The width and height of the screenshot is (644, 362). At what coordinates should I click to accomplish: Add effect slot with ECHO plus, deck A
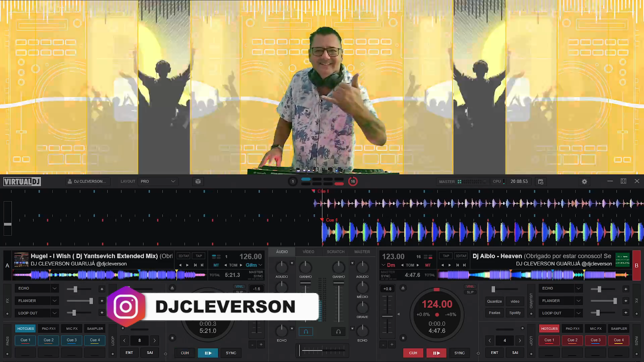[102, 289]
